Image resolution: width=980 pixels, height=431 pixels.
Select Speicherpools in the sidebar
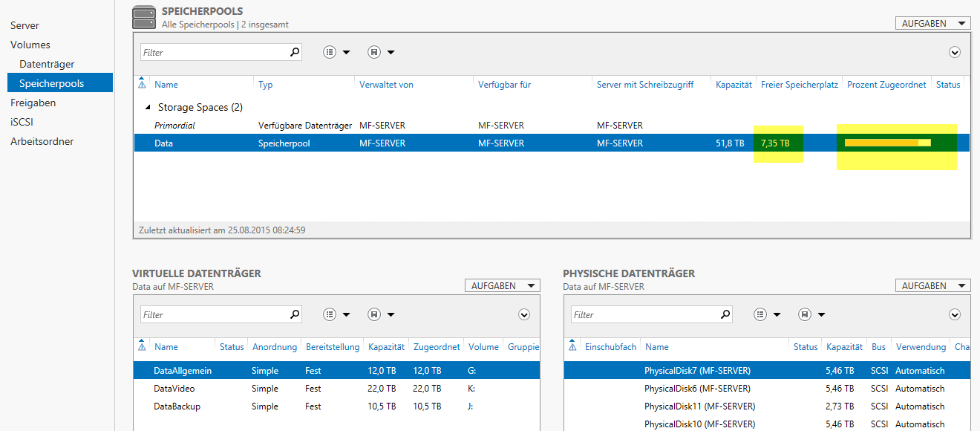pyautogui.click(x=60, y=82)
